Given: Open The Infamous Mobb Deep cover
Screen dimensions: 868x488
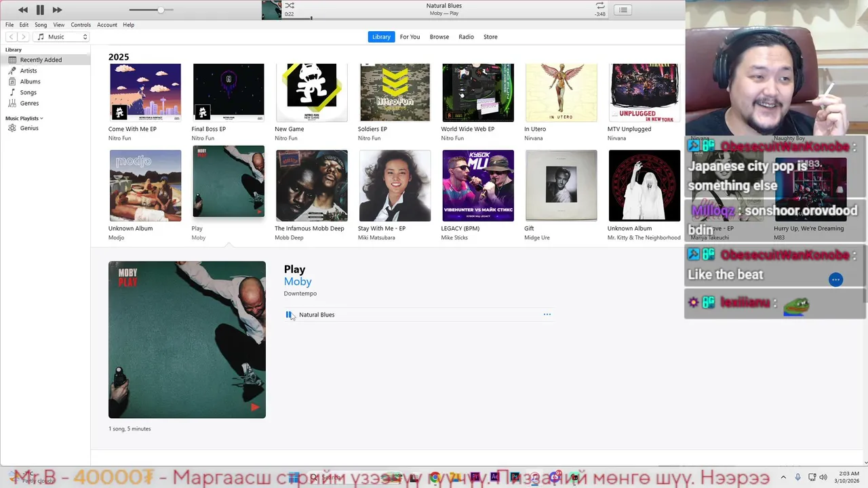Looking at the screenshot, I should coord(311,186).
